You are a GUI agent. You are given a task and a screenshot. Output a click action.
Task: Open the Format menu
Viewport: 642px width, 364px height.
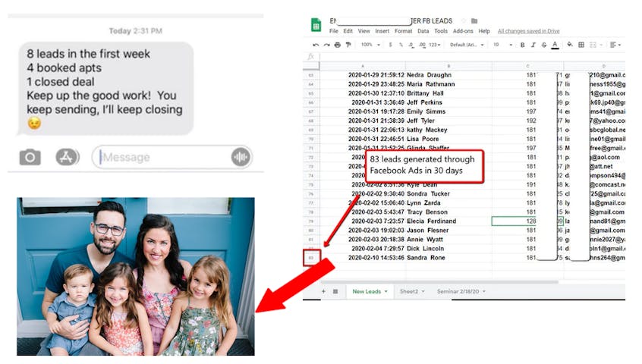[403, 31]
